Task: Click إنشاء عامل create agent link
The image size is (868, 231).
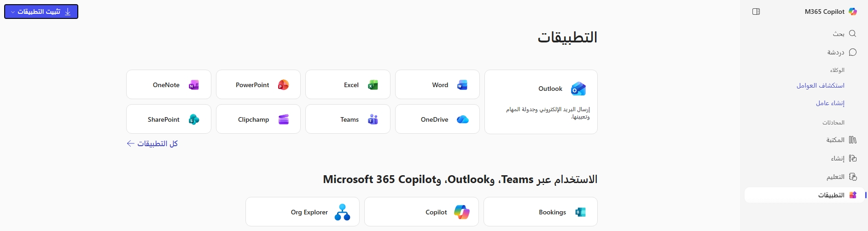Action: point(830,103)
